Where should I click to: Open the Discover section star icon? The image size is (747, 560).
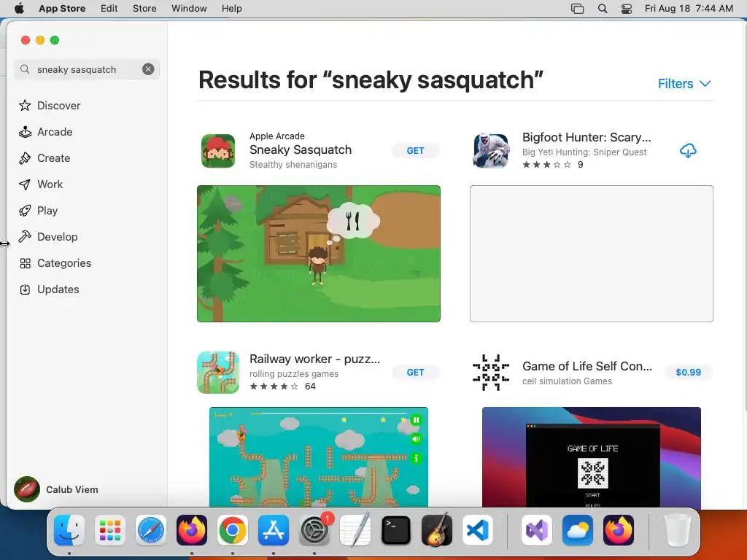pyautogui.click(x=25, y=105)
